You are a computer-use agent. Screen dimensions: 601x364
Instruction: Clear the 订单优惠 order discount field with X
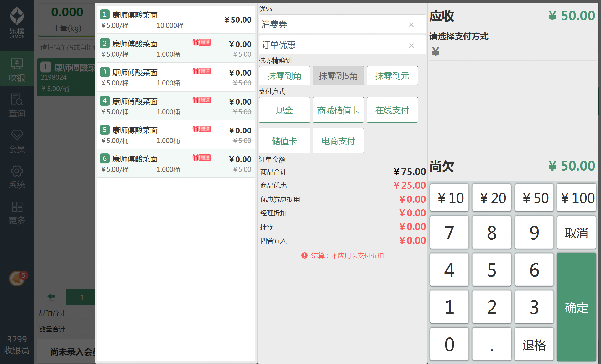pos(411,45)
